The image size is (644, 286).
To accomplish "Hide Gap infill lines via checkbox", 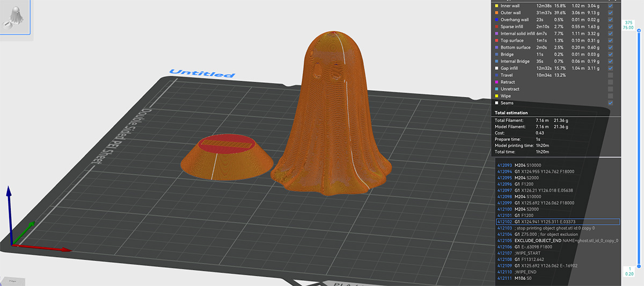I will coord(611,68).
